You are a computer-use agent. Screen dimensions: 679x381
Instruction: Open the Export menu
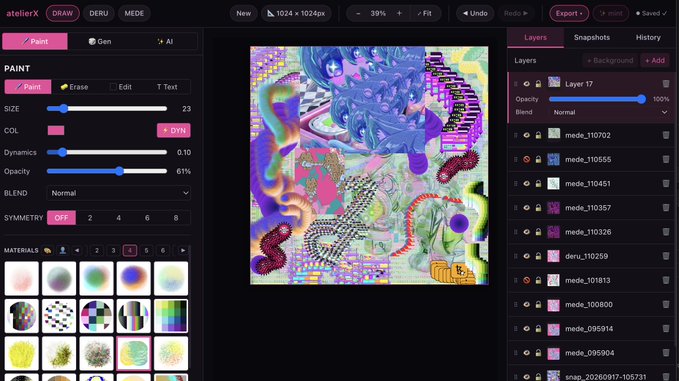(x=569, y=13)
